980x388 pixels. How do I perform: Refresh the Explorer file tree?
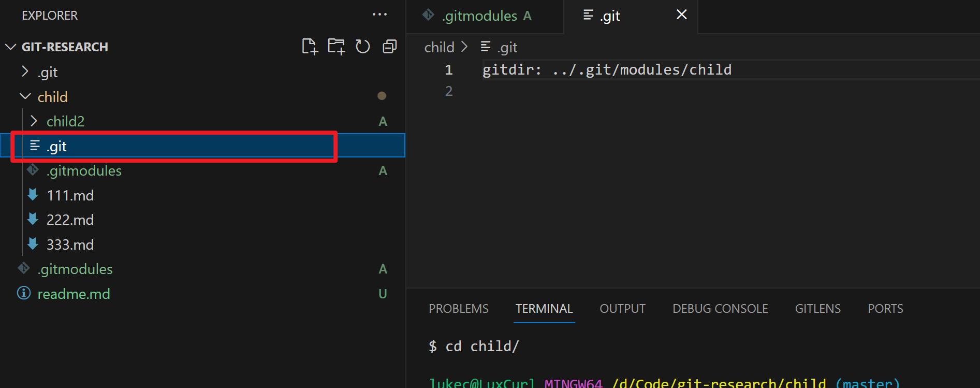(x=363, y=47)
